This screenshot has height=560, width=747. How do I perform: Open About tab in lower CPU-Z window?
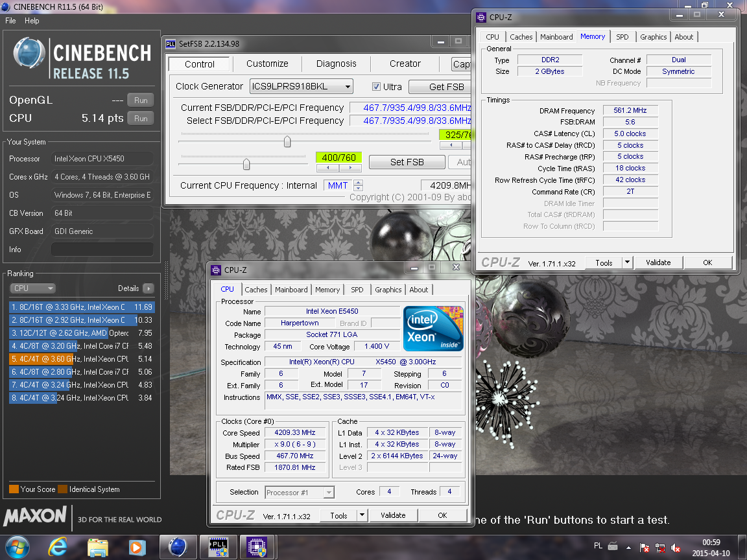click(419, 290)
